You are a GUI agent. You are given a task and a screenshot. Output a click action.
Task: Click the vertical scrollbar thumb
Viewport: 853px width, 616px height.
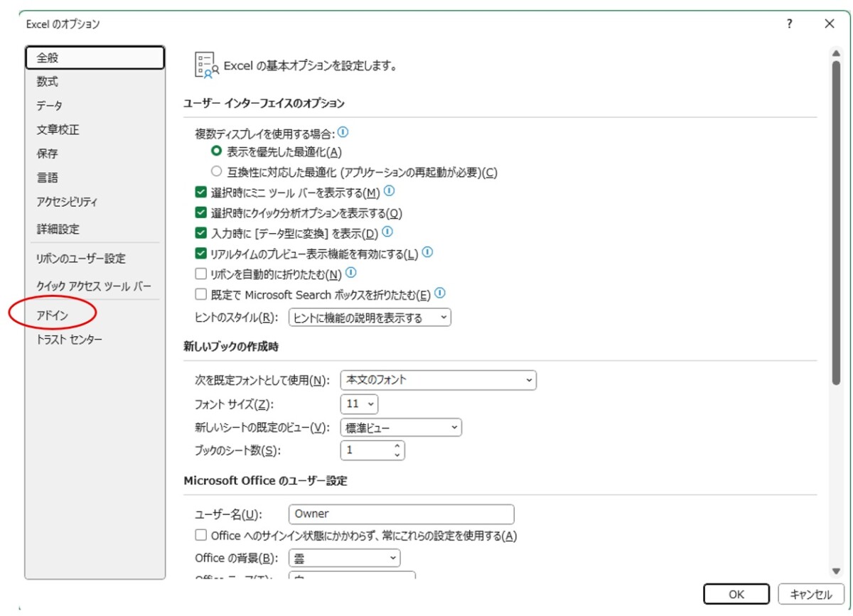(837, 224)
